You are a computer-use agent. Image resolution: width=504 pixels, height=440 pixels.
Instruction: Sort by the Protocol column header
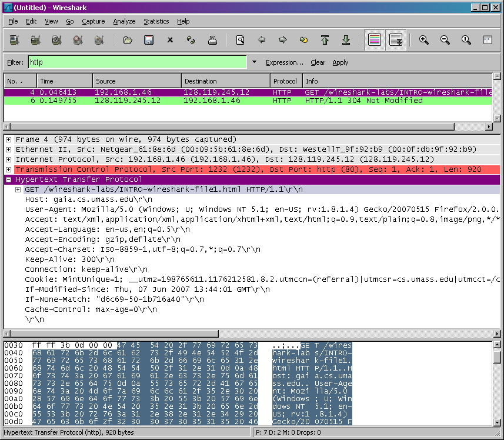pos(286,81)
